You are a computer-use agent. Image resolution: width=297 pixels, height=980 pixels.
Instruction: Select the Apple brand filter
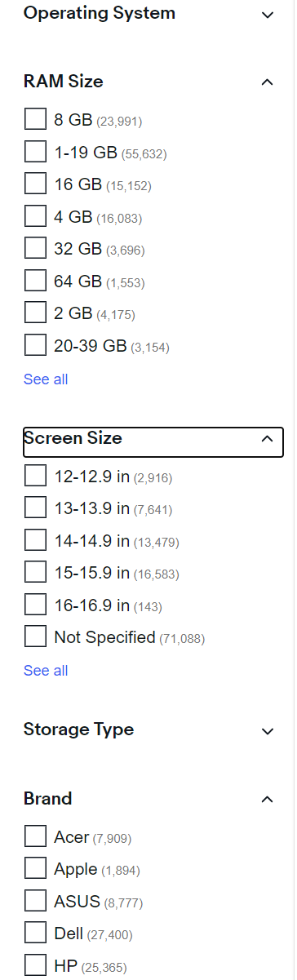coord(35,869)
